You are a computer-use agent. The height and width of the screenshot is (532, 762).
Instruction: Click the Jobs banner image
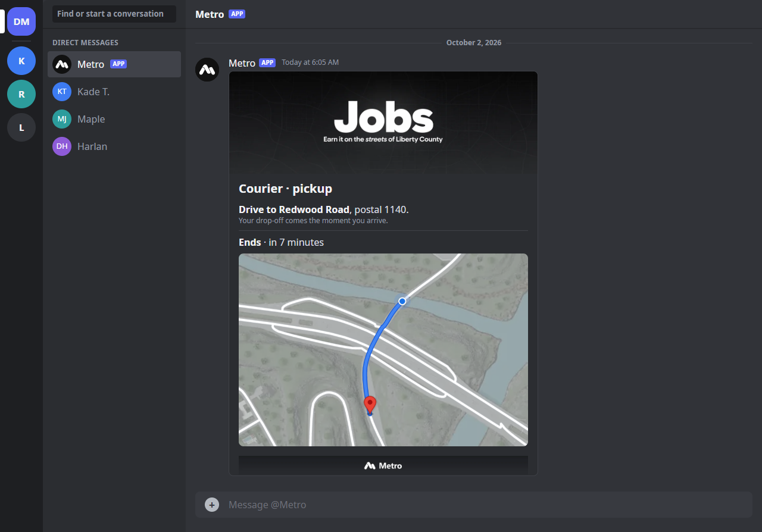(383, 123)
